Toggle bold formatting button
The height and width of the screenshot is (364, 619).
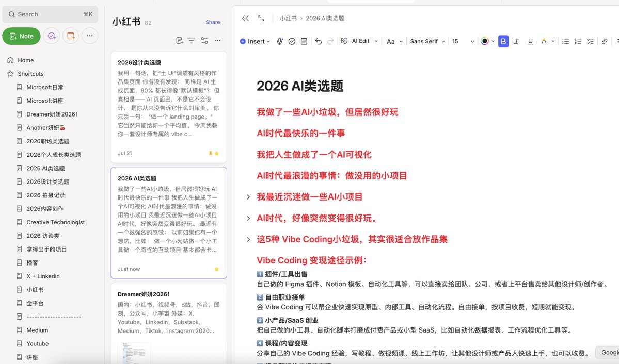point(503,41)
